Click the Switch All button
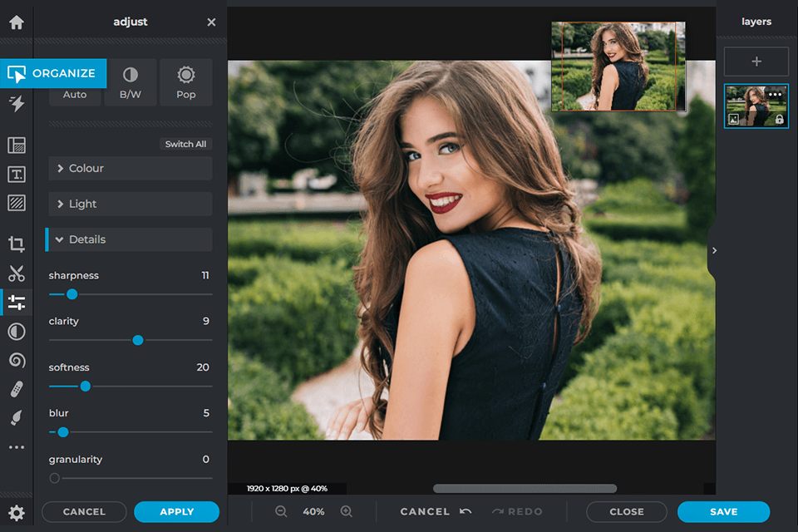The width and height of the screenshot is (798, 532). coord(185,144)
